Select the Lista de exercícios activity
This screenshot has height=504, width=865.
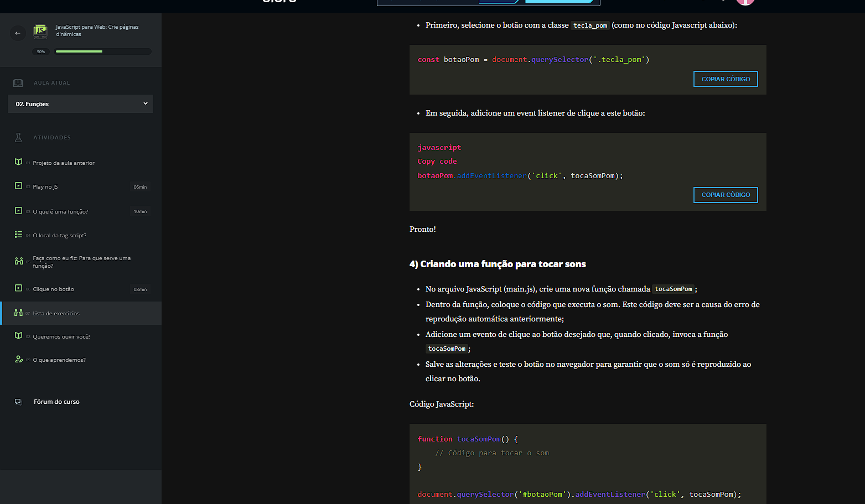(56, 313)
